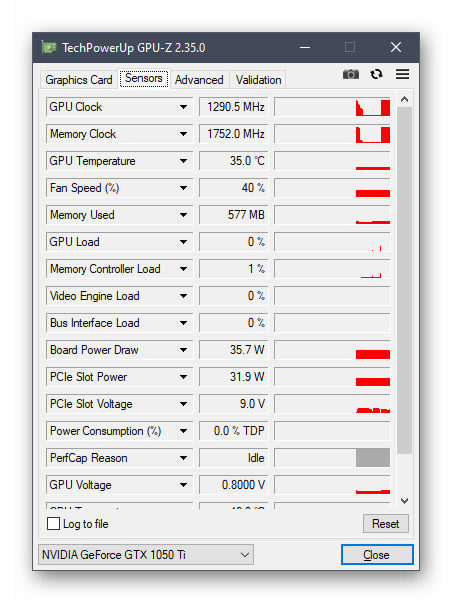Click the 40 % fan speed value
The width and height of the screenshot is (452, 603).
(x=234, y=188)
